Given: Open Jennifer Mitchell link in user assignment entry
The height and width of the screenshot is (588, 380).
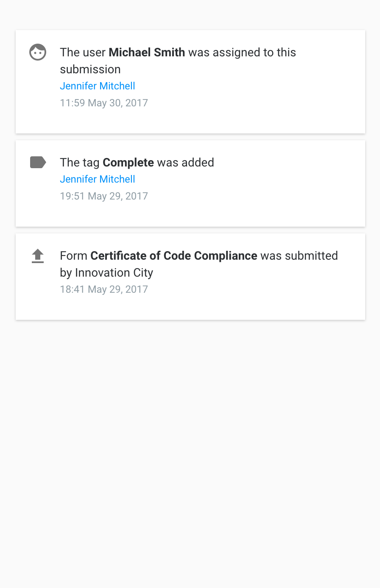Looking at the screenshot, I should point(98,86).
